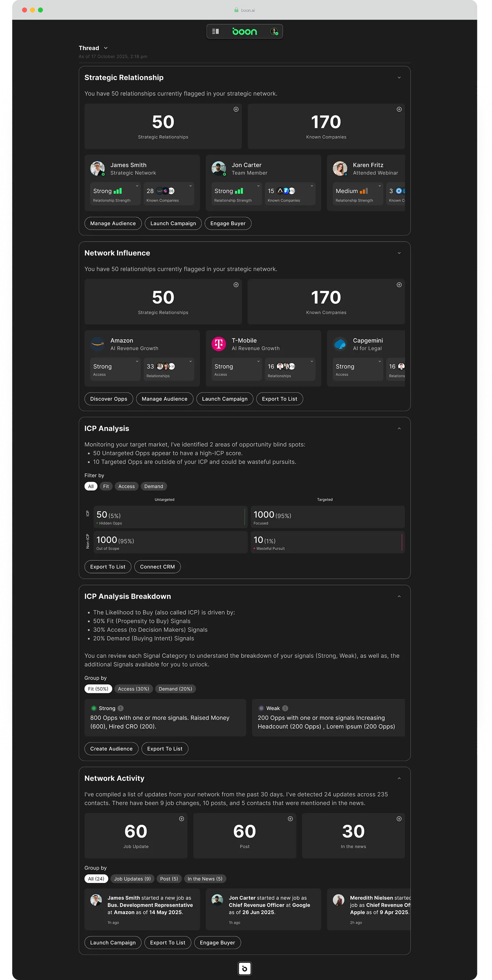Click the 1000 (95%) Focused cell

[x=327, y=517]
